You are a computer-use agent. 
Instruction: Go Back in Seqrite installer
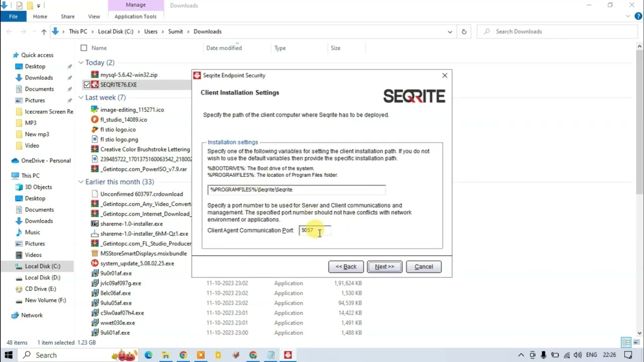click(x=346, y=267)
